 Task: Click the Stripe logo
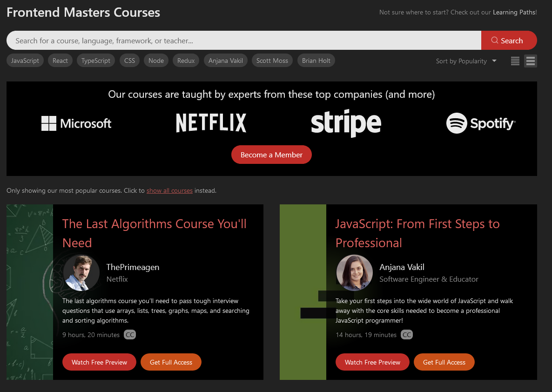(346, 123)
